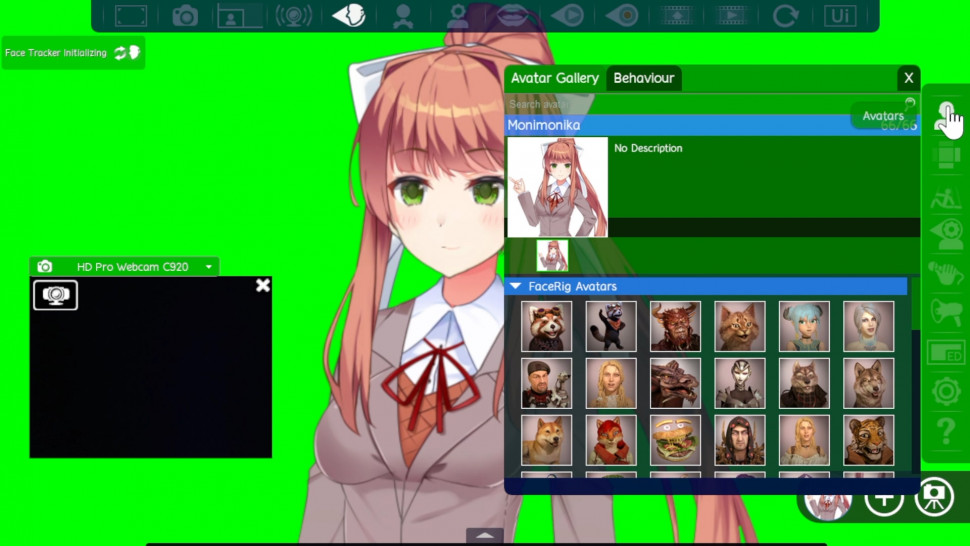The height and width of the screenshot is (546, 970).
Task: Select the hamburger avatar
Action: 675,440
